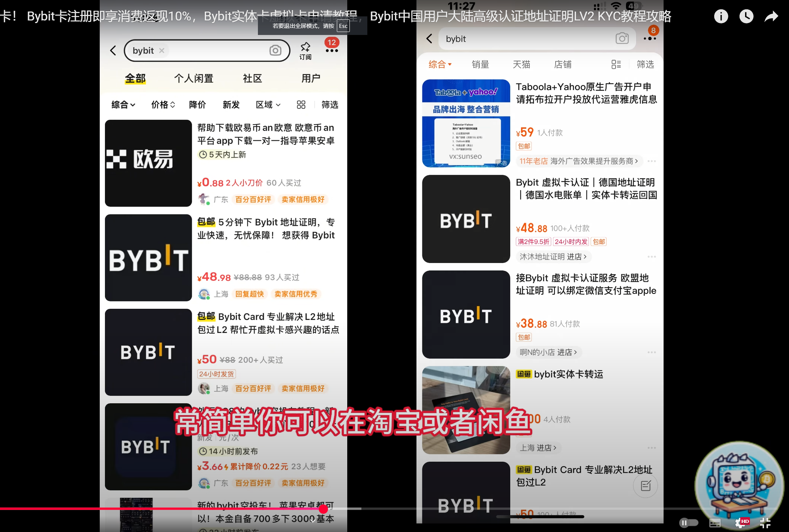Tap the back arrow on the Taobao screen

pyautogui.click(x=429, y=39)
